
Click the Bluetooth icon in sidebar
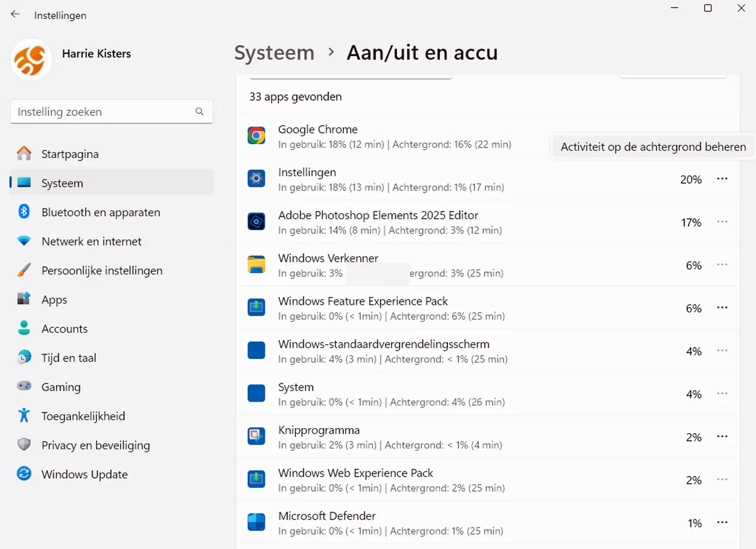tap(24, 212)
